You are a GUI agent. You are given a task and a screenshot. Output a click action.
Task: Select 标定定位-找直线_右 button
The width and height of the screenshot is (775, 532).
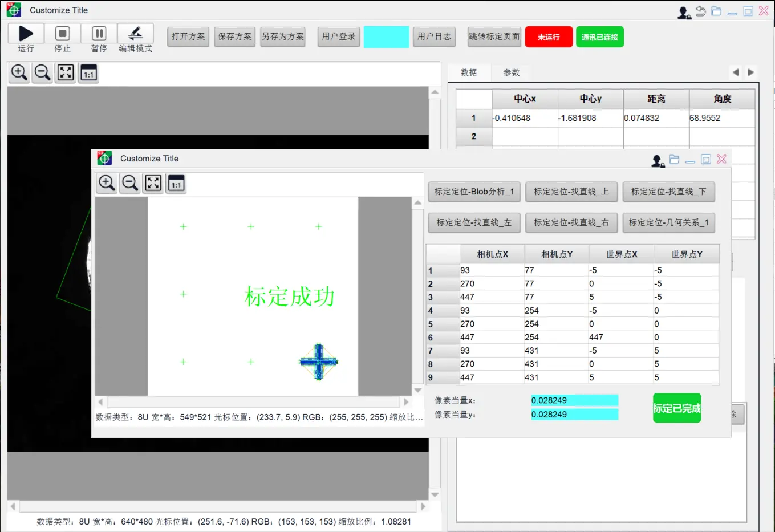[x=571, y=222]
